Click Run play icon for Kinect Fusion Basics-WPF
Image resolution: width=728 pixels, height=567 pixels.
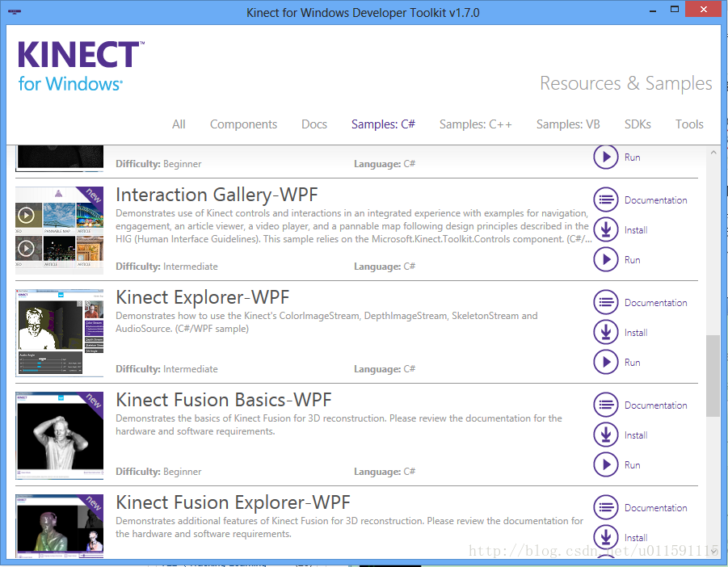pos(605,464)
